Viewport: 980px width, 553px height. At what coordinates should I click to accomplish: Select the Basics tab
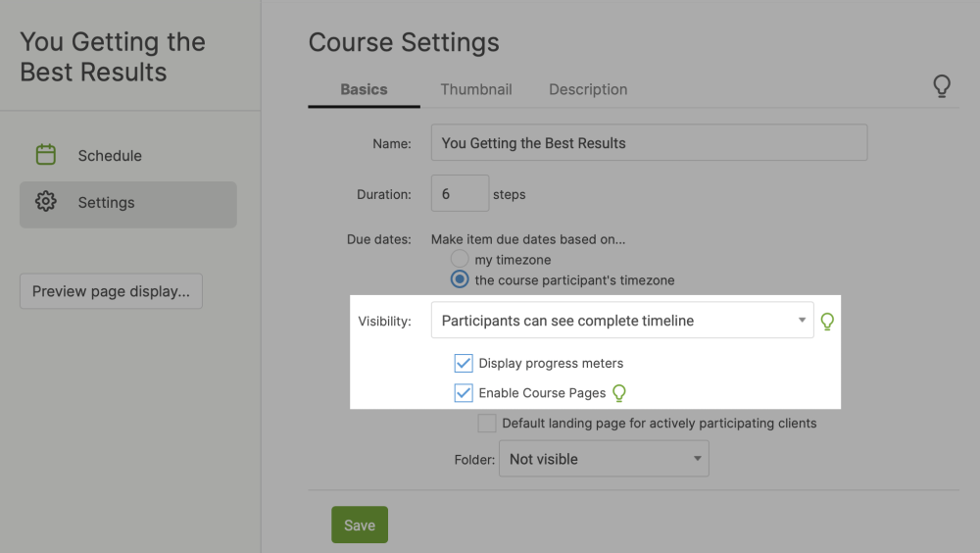point(364,89)
